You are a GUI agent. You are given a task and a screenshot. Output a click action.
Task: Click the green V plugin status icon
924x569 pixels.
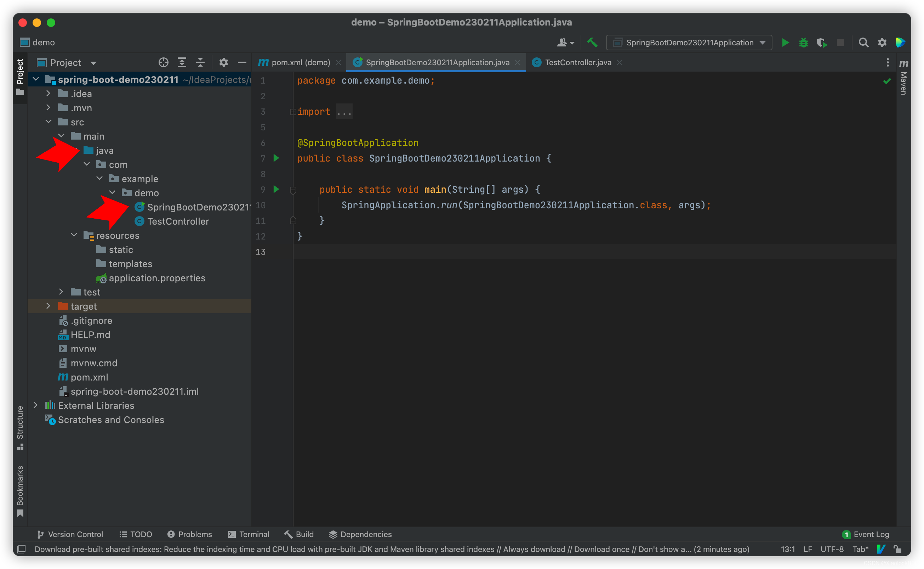coord(881,549)
